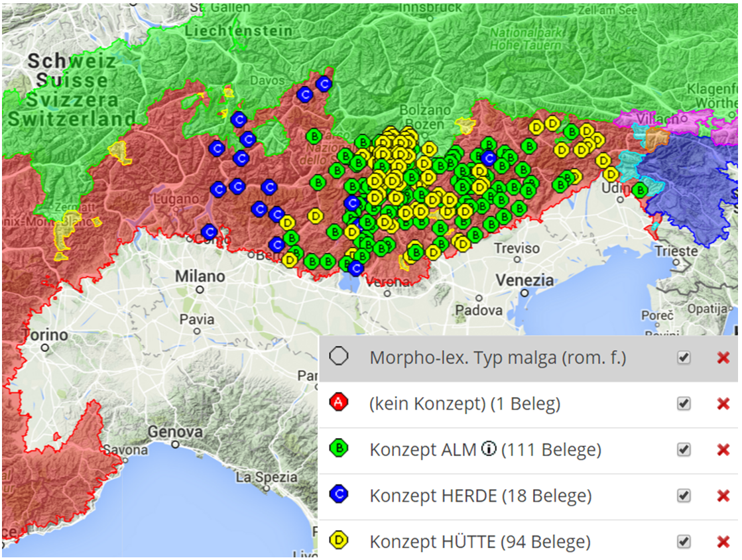The height and width of the screenshot is (560, 742).
Task: Toggle the Konzept ALM checkbox
Action: [x=684, y=450]
